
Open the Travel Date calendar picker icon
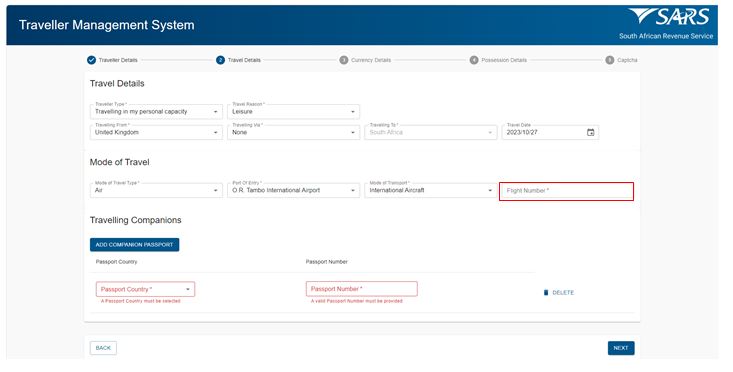590,133
